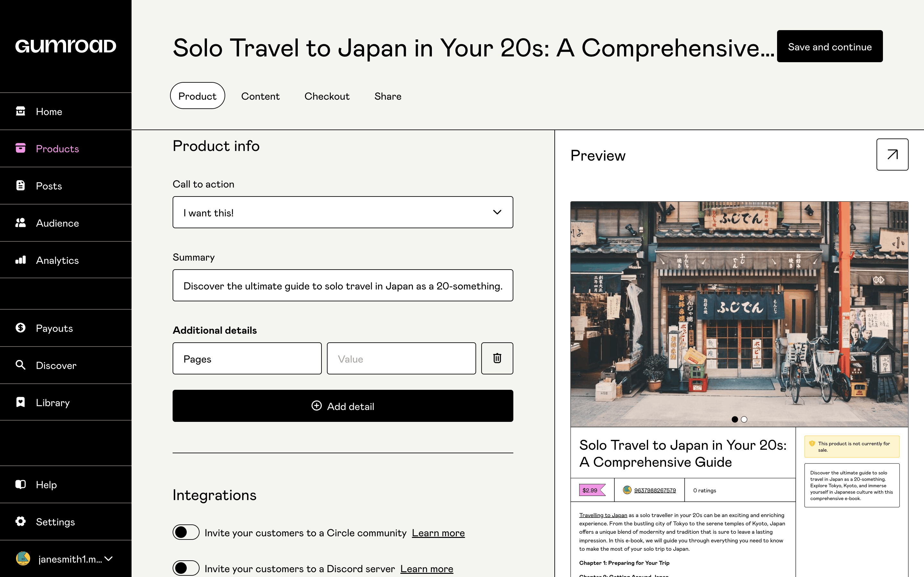924x577 pixels.
Task: Open preview in new window arrow icon
Action: coord(892,155)
